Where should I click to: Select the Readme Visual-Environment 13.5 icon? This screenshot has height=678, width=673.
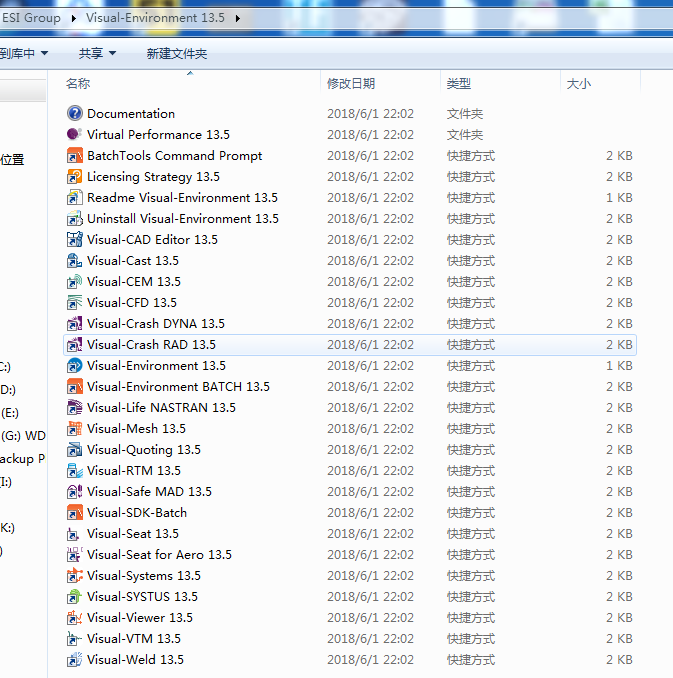click(x=74, y=197)
